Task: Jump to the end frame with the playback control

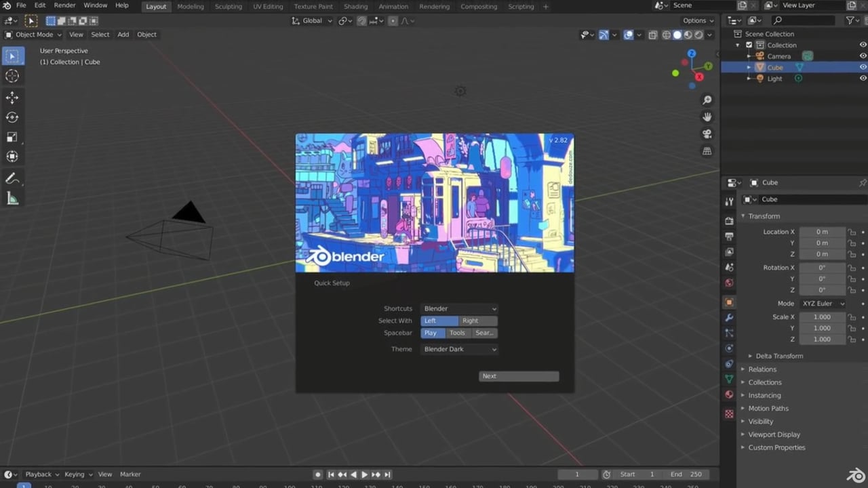Action: pos(387,474)
